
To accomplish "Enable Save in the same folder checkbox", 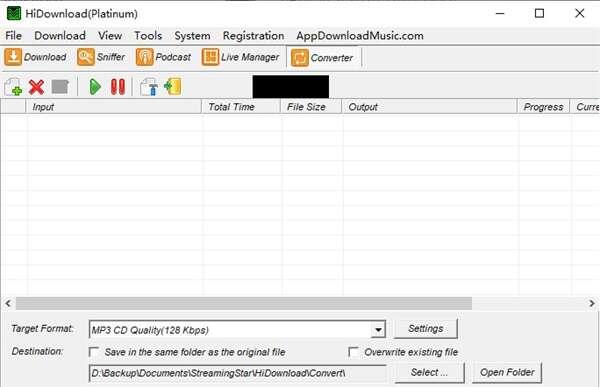I will 94,352.
